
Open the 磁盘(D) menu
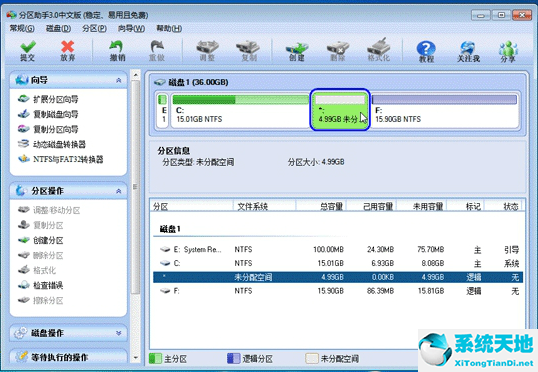coord(58,28)
